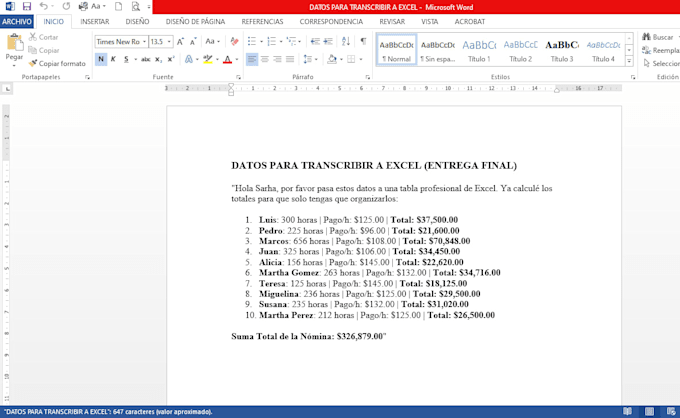The image size is (680, 418).
Task: Increase the paragraph indent
Action: 328,42
